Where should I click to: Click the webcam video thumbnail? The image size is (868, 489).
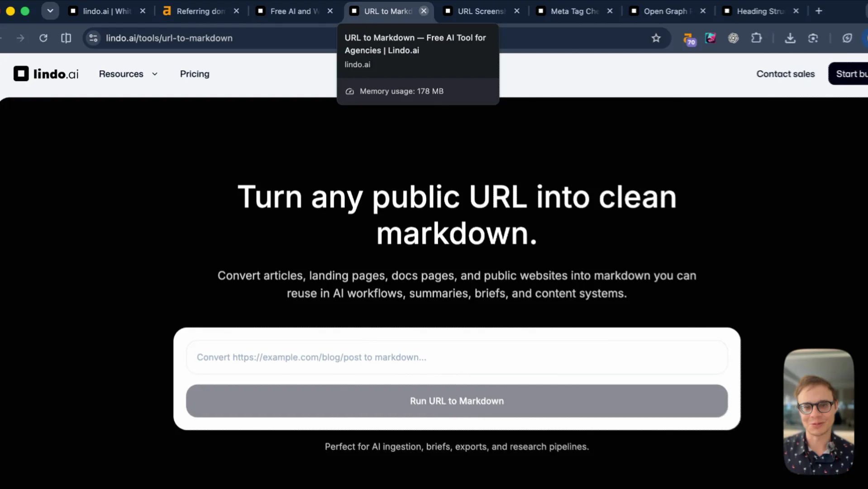(819, 411)
